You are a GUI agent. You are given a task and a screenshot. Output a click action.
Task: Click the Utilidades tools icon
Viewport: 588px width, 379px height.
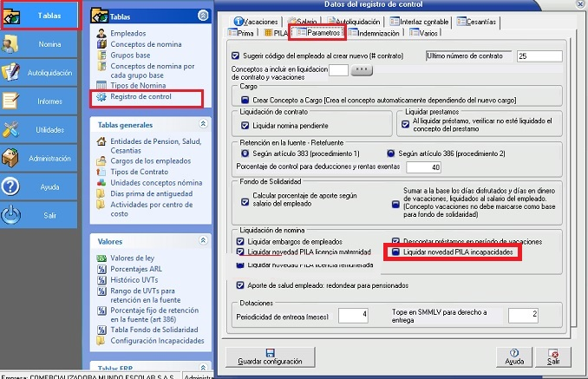[x=12, y=129]
